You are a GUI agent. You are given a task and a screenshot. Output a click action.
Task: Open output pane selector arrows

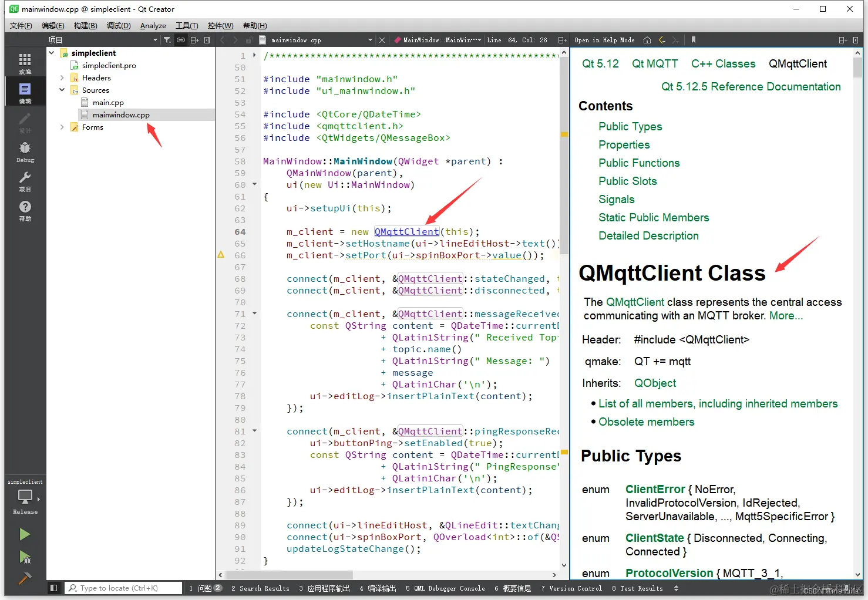click(x=676, y=588)
